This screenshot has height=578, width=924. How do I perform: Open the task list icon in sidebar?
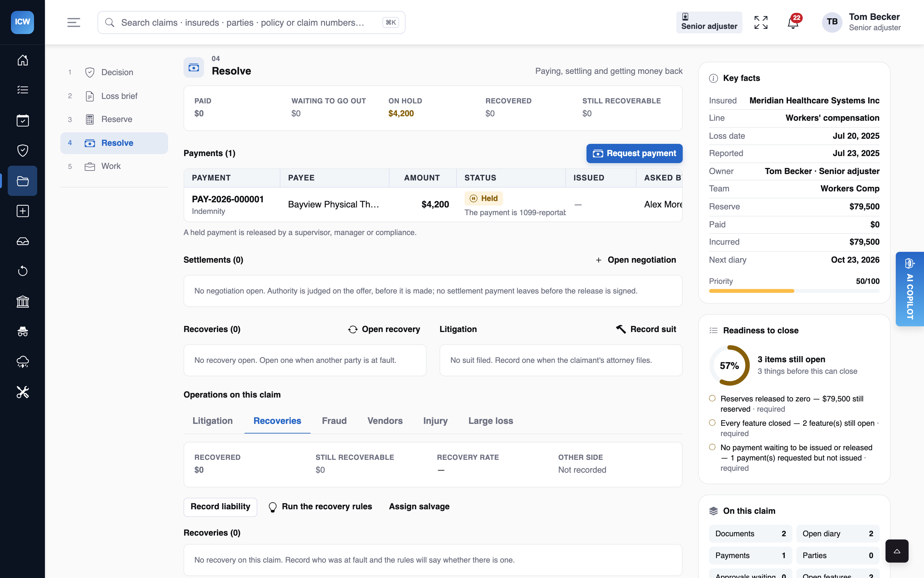22,90
